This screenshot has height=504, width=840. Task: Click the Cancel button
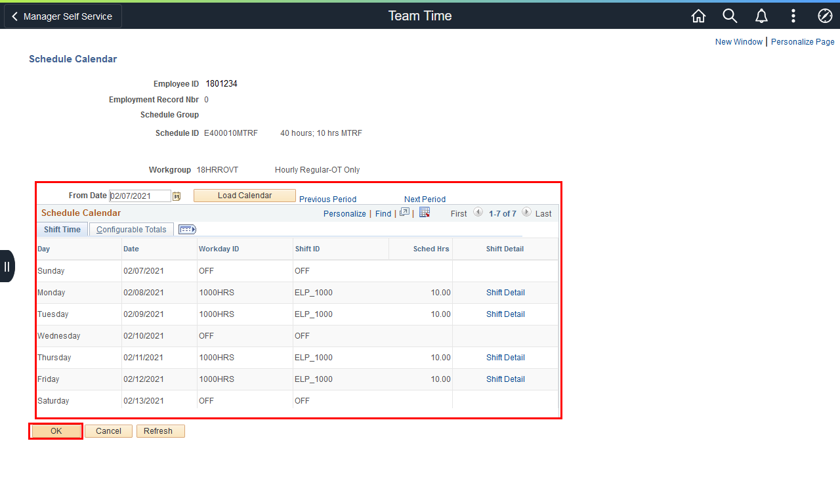tap(108, 431)
